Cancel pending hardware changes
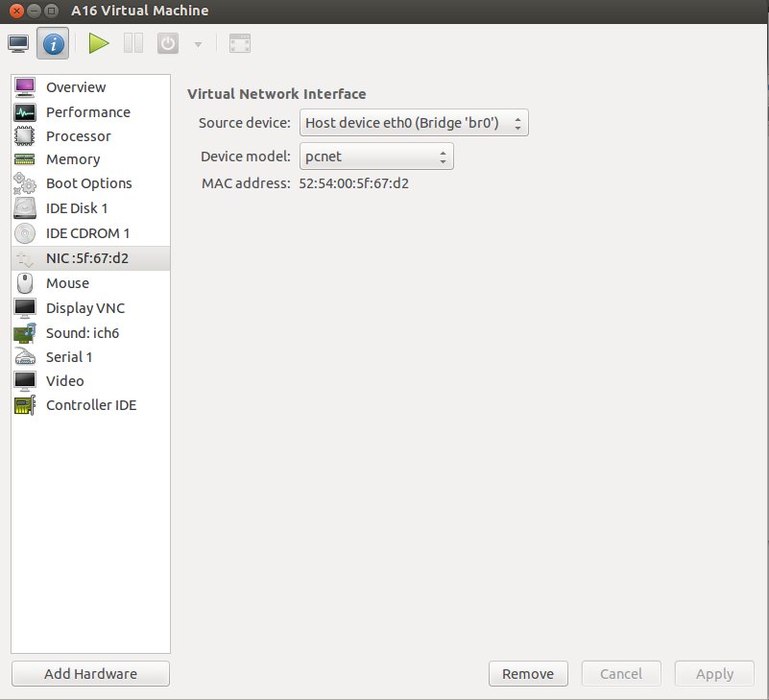The width and height of the screenshot is (769, 700). click(621, 673)
